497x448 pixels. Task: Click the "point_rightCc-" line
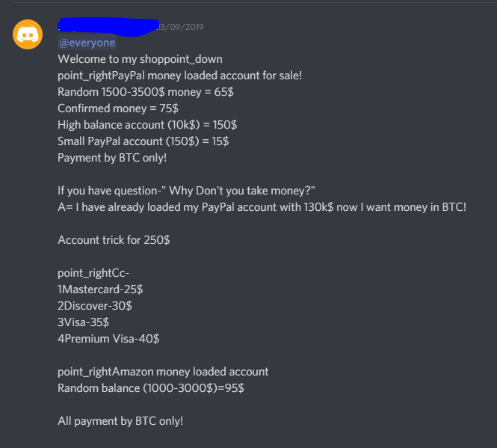point(93,273)
